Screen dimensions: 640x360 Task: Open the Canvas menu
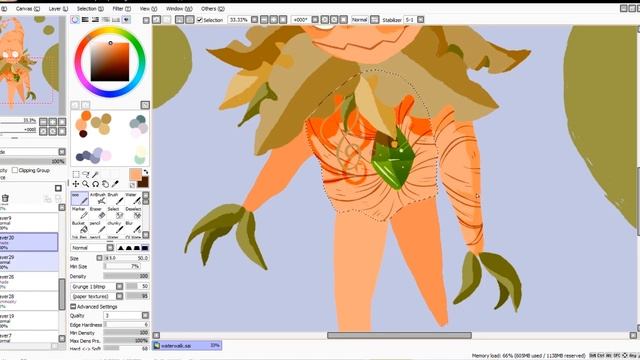[28, 9]
